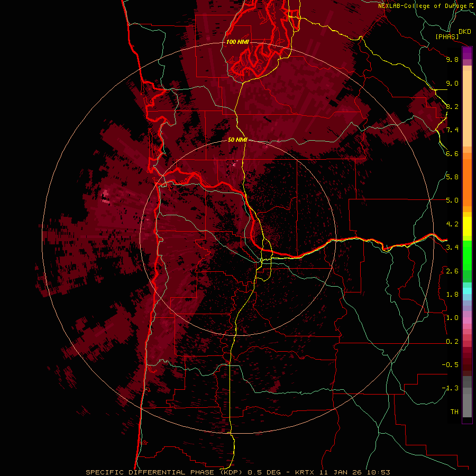This screenshot has height=476, width=476.
Task: Click the 1.8 value on the color scale
Action: point(452,295)
